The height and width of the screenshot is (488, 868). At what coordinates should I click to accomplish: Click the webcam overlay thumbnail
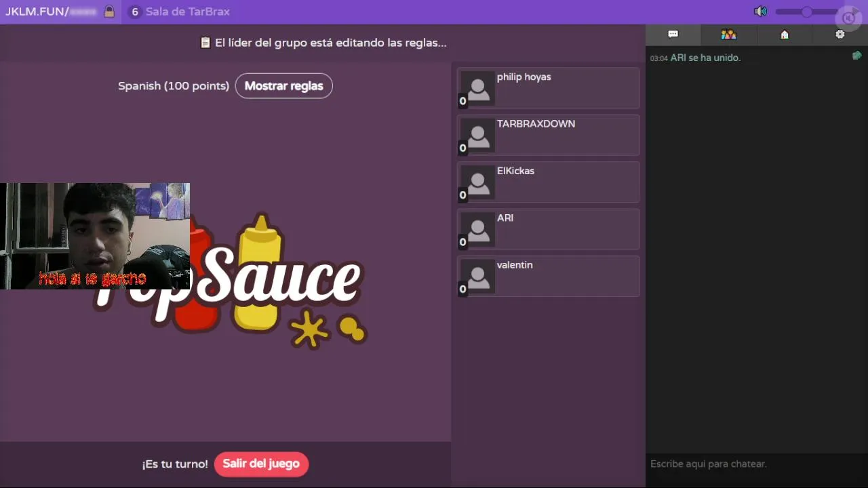pyautogui.click(x=95, y=236)
